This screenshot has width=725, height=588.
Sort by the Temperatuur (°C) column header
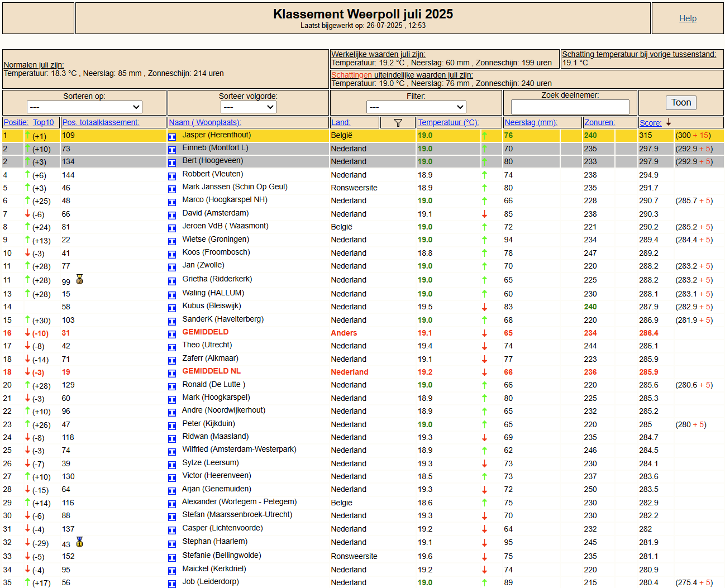point(448,122)
